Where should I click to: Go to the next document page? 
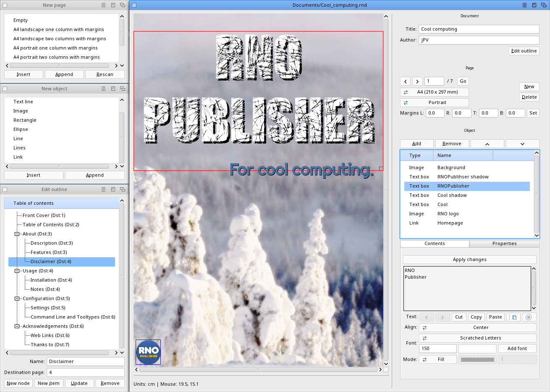[x=417, y=81]
